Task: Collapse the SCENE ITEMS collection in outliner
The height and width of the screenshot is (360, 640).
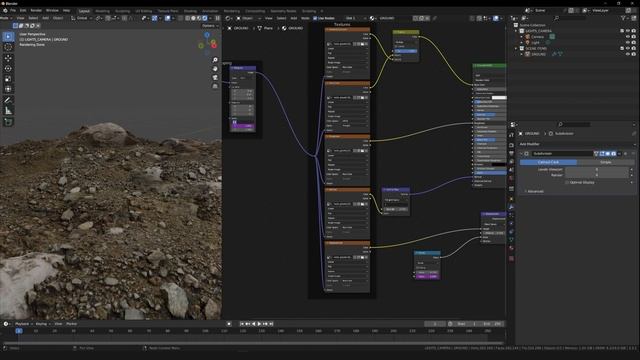Action: click(516, 48)
